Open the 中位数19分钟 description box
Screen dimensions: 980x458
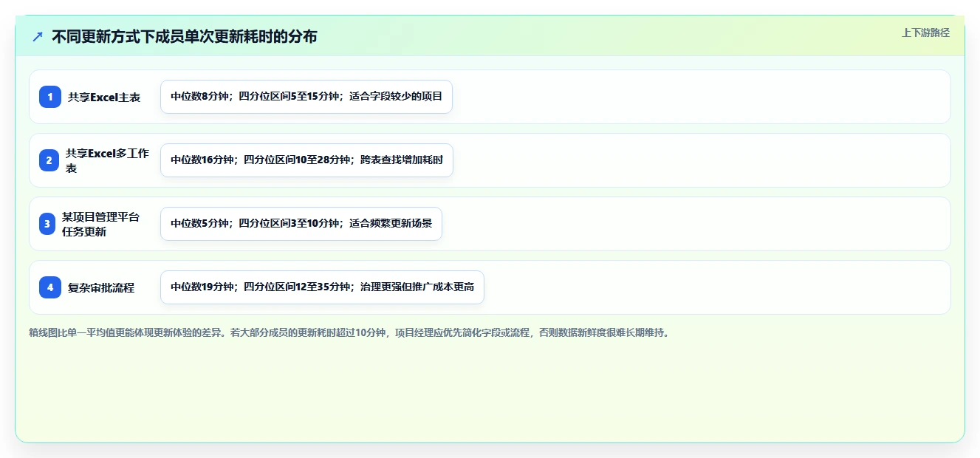(x=322, y=287)
